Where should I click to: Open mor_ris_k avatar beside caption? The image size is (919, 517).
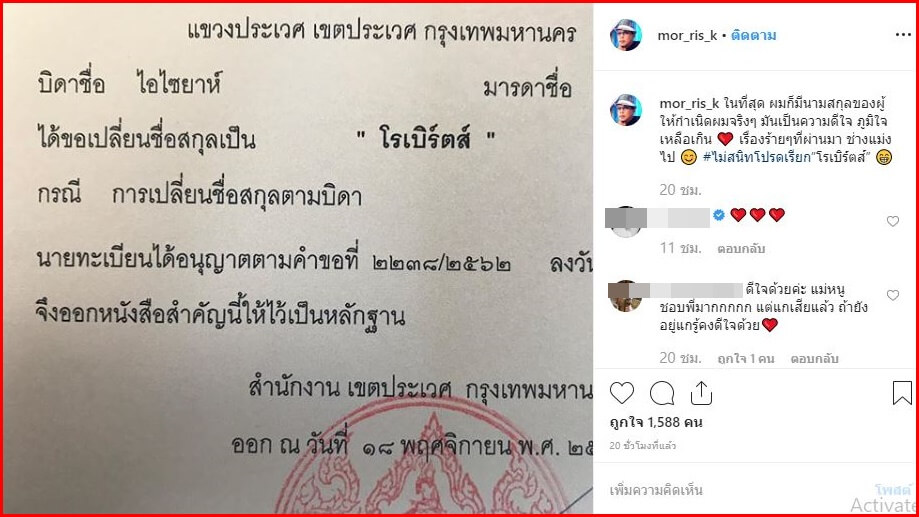point(626,110)
